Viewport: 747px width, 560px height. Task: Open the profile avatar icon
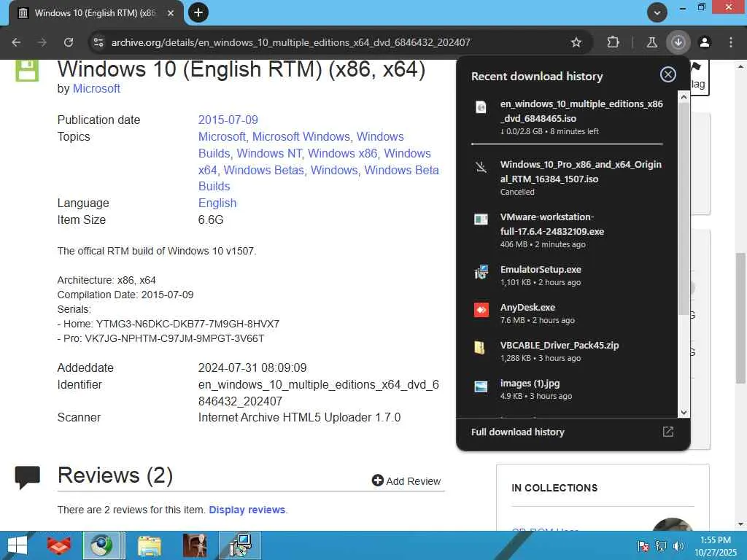pos(705,42)
